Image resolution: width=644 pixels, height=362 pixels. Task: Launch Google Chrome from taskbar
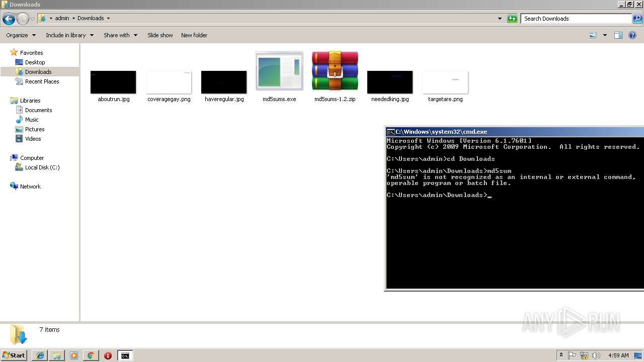[91, 355]
